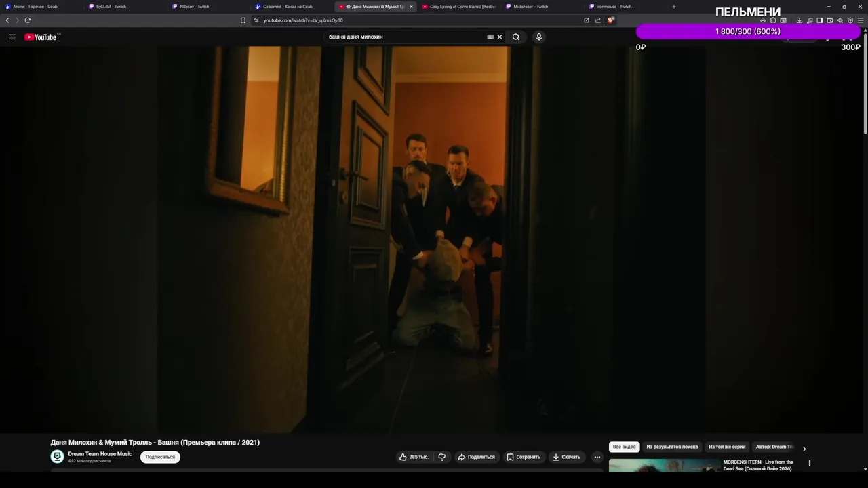
Task: Like the video with thumbs up
Action: click(x=414, y=457)
